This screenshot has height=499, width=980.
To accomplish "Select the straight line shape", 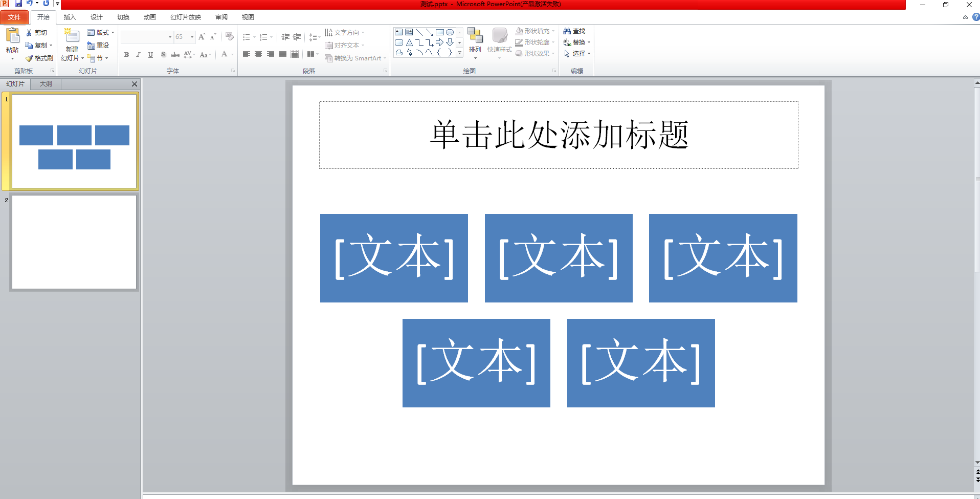I will pos(419,32).
